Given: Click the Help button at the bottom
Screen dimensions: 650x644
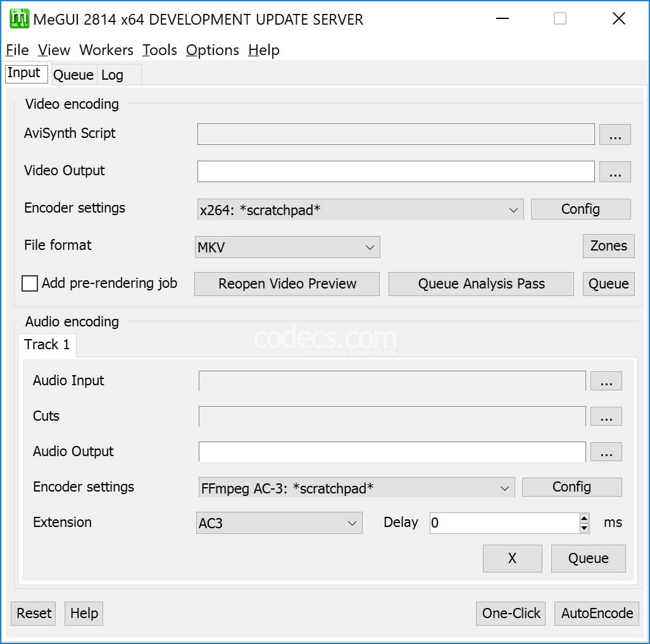Looking at the screenshot, I should coord(84,614).
